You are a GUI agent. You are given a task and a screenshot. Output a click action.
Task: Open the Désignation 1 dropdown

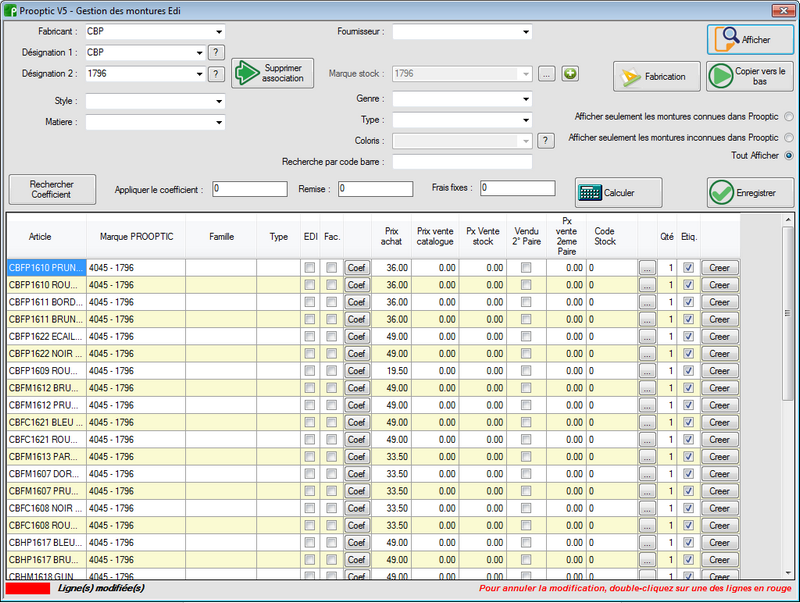click(199, 53)
